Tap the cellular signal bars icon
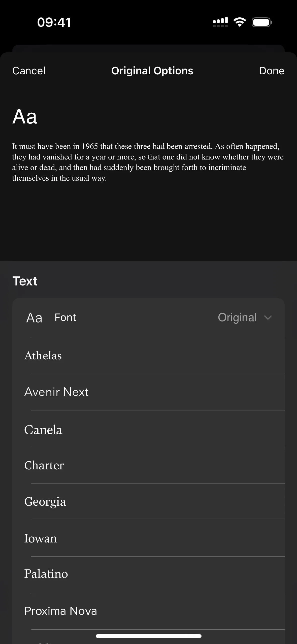Viewport: 297px width, 644px height. coord(220,22)
